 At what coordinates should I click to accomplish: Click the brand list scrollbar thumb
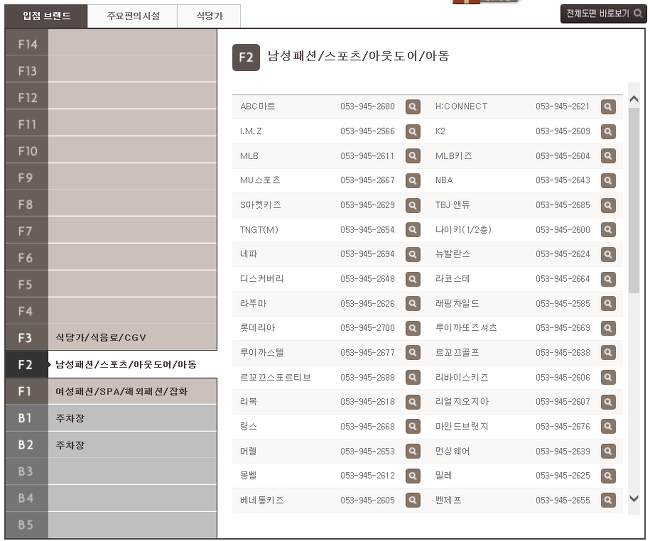coord(634,201)
